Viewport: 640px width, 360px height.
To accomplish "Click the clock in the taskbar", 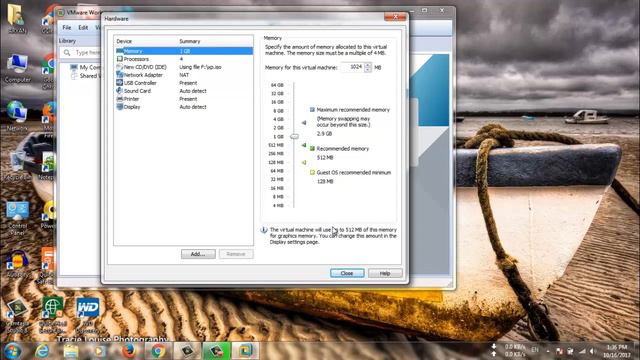I will tap(617, 351).
